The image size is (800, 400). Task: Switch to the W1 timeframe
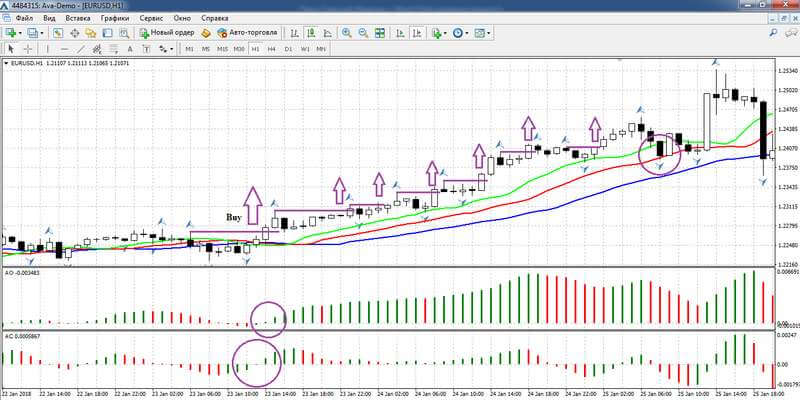click(x=305, y=49)
